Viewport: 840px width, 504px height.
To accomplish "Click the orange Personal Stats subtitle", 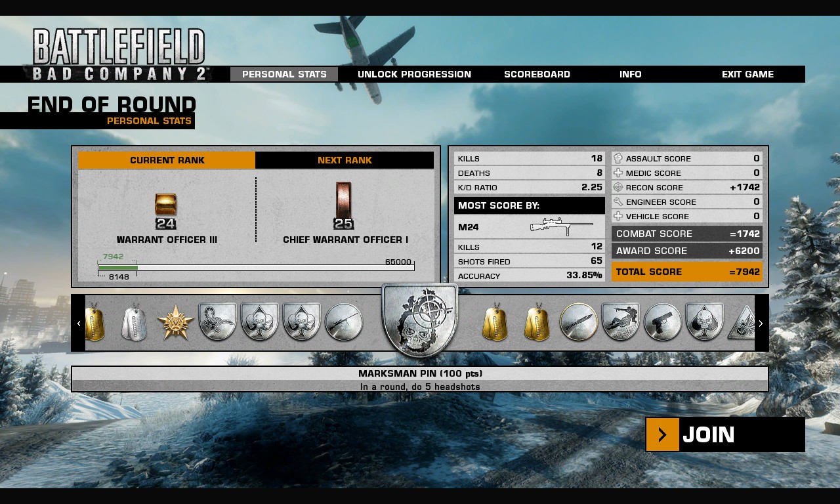I will click(149, 121).
